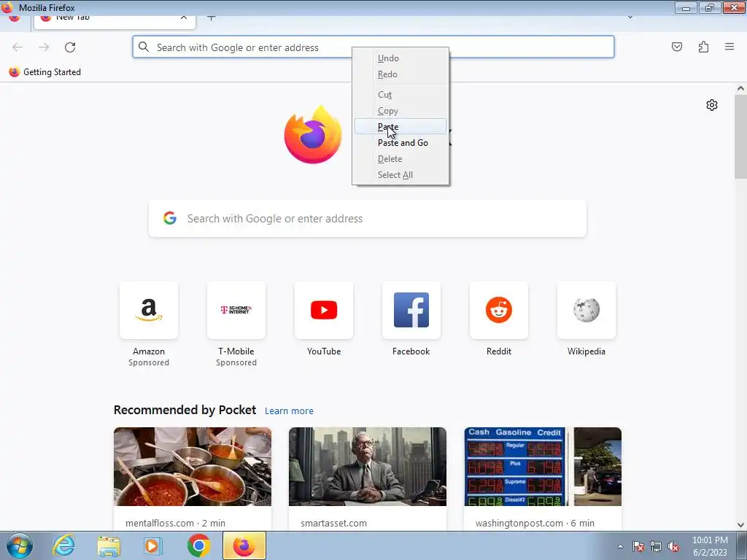Open the Windows Start menu orb
747x560 pixels.
coord(19,545)
